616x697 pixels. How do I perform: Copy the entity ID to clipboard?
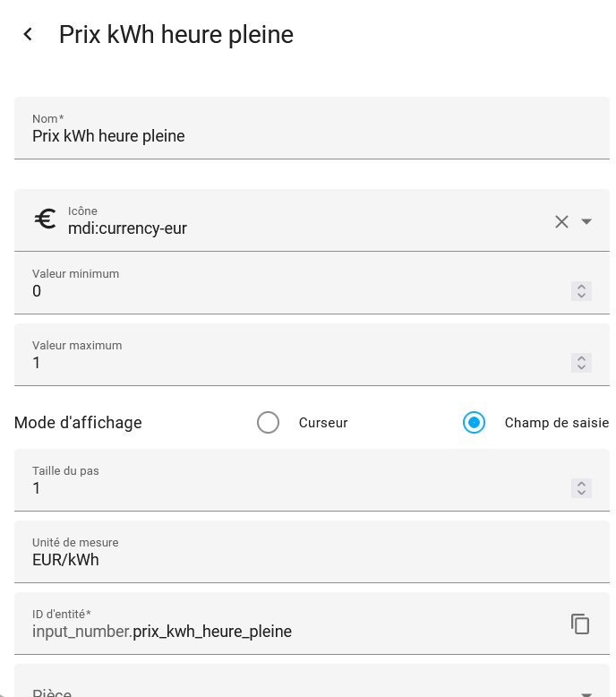pos(580,624)
